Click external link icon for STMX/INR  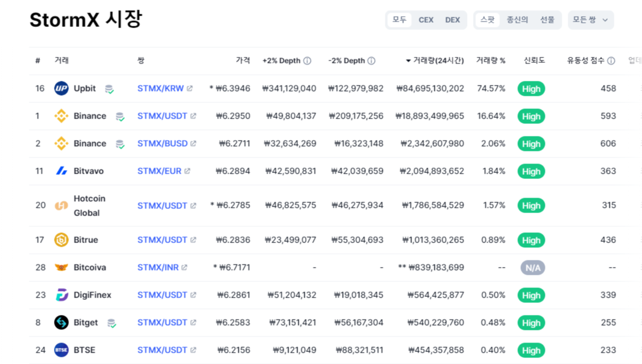tap(184, 268)
